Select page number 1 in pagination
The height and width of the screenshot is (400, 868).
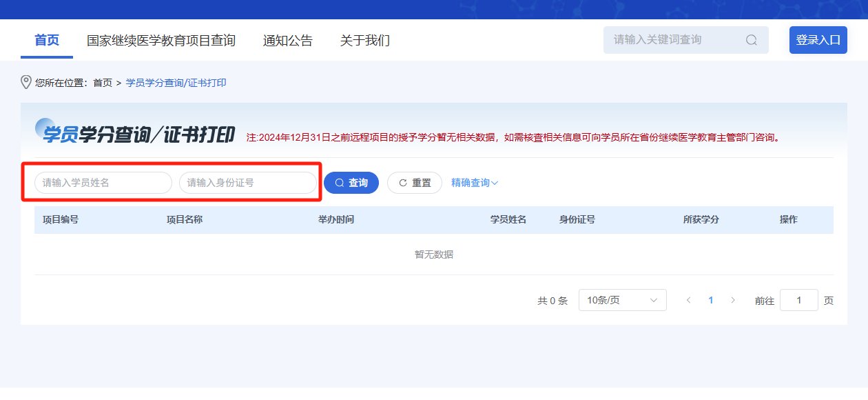click(x=711, y=301)
